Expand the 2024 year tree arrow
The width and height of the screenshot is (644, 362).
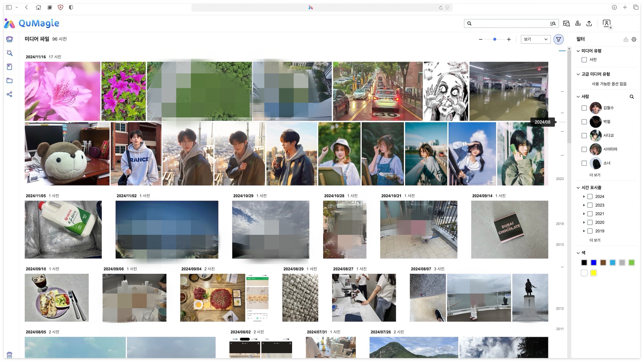tap(584, 196)
